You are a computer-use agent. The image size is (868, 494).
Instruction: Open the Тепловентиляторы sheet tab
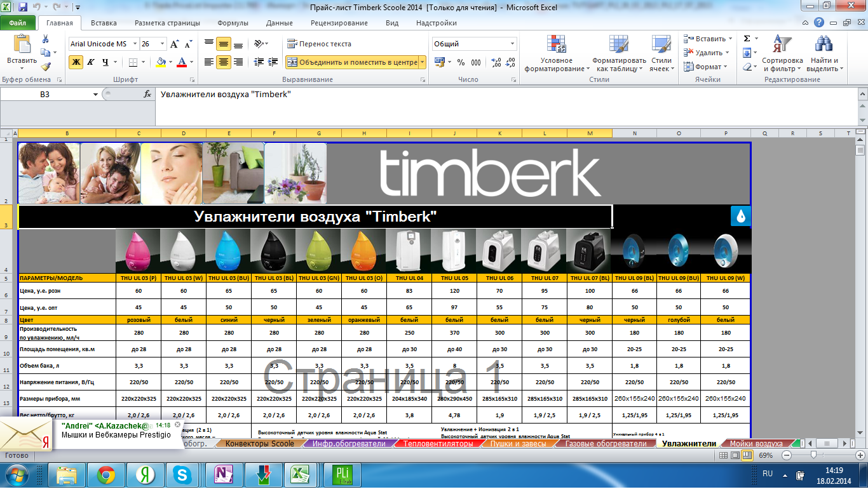[x=438, y=444]
